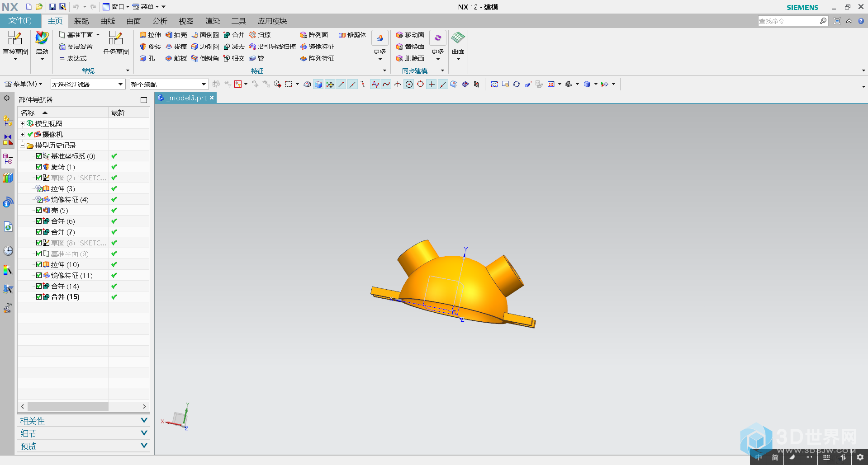Uncheck the 拉伸 (10) checkbox

[x=39, y=264]
